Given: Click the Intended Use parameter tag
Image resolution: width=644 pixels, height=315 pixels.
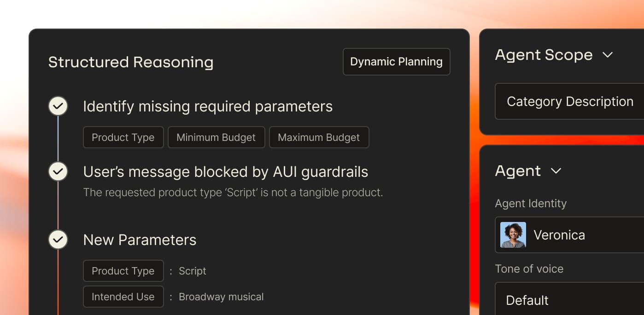Looking at the screenshot, I should pyautogui.click(x=123, y=297).
